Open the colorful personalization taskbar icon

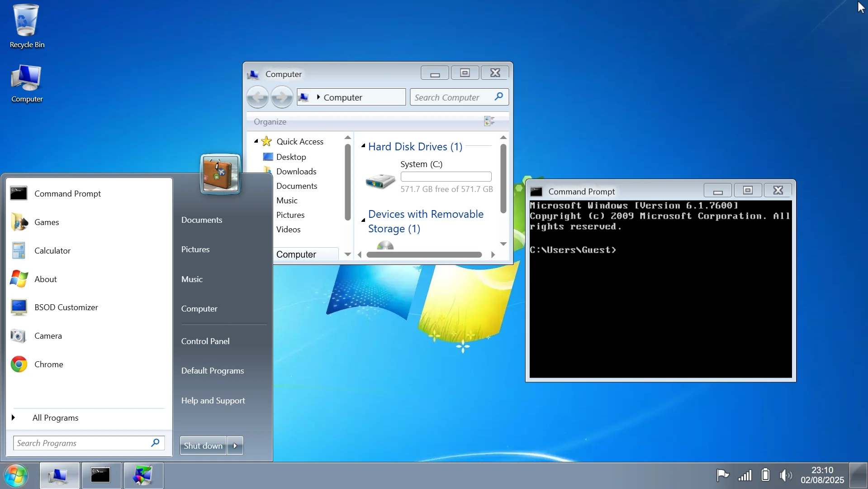click(x=143, y=475)
